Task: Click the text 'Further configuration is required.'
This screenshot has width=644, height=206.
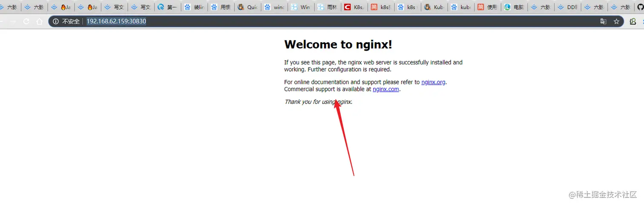Action: pos(349,69)
